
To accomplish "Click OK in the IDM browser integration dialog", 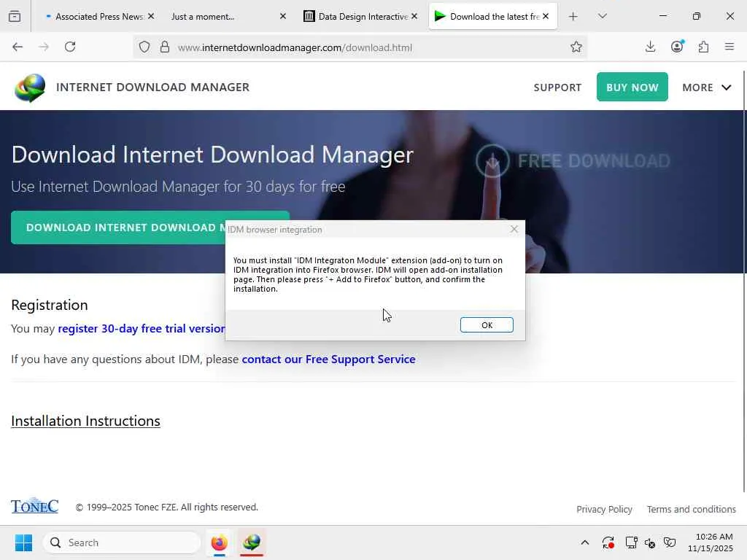I will point(487,324).
